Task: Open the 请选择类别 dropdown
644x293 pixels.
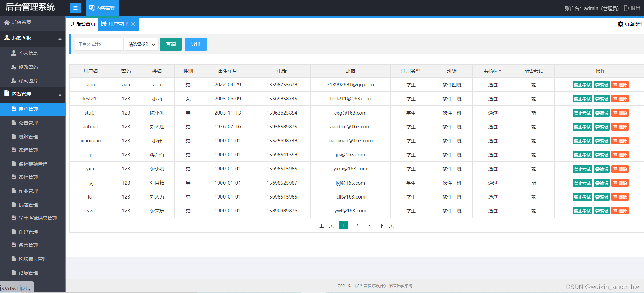Action: click(142, 44)
